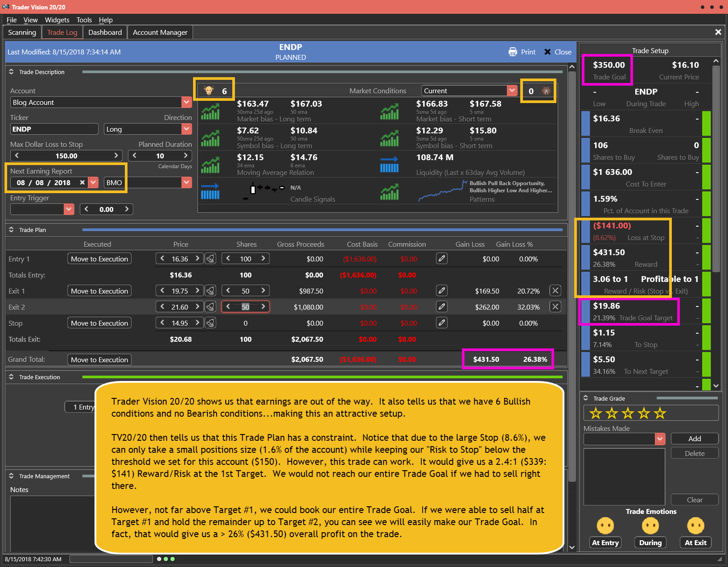
Task: Decrease Planned Duration value
Action: (134, 156)
